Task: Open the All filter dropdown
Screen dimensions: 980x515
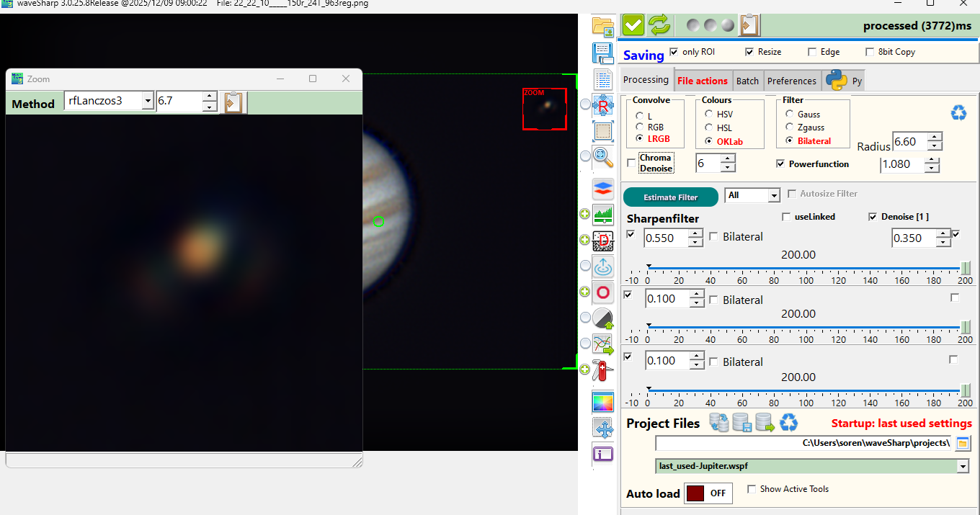Action: click(x=774, y=196)
